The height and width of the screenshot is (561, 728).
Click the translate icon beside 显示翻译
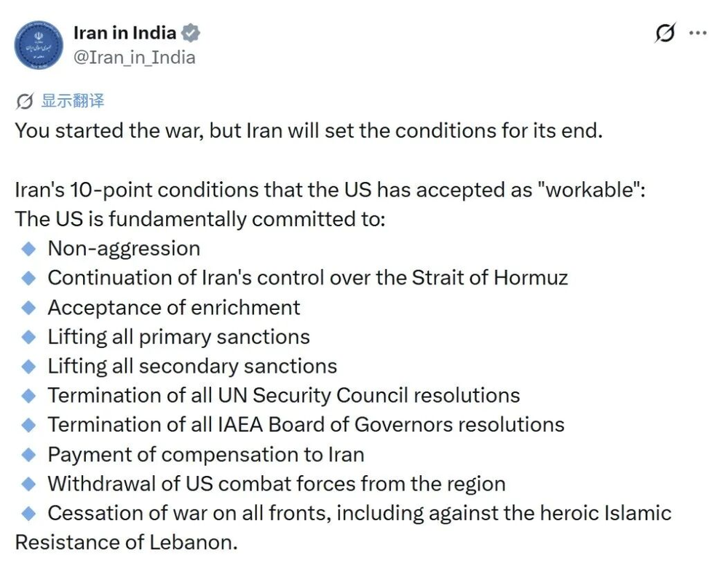(25, 100)
